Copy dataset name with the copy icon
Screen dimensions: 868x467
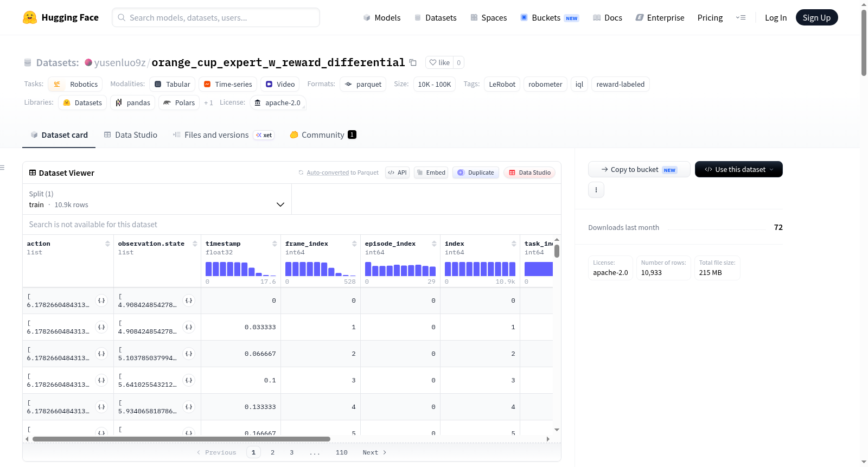413,62
